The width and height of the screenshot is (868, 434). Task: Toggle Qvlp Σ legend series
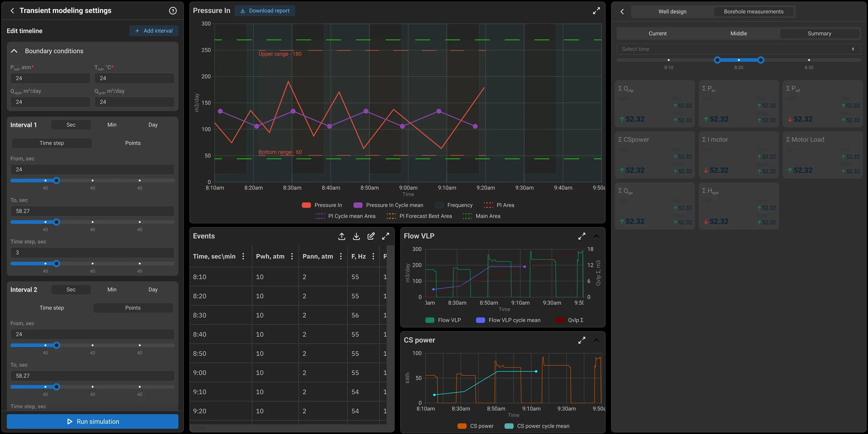click(569, 320)
